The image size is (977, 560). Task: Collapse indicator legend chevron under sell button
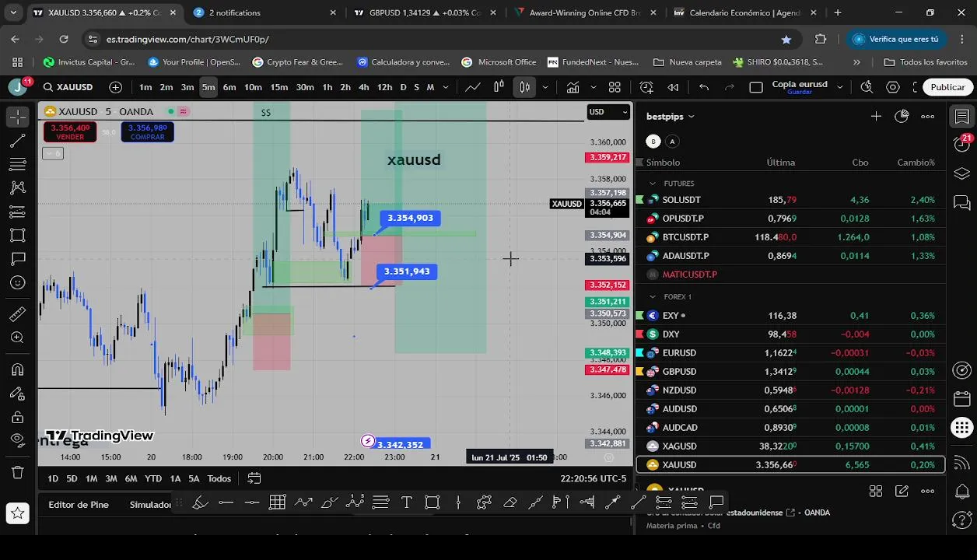53,153
